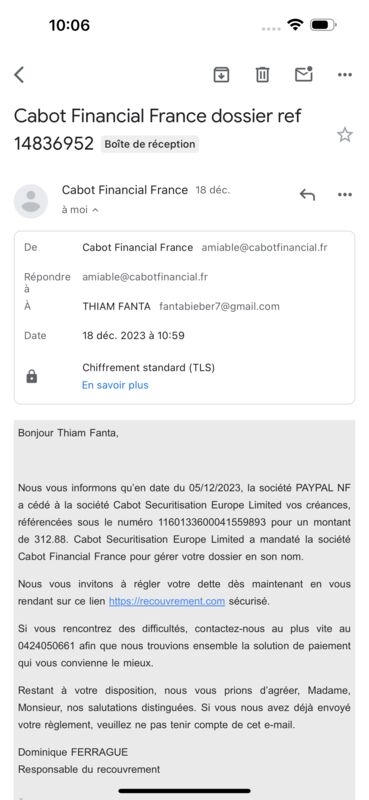Image resolution: width=369 pixels, height=800 pixels.
Task: Tap the sender avatar icon
Action: (31, 201)
